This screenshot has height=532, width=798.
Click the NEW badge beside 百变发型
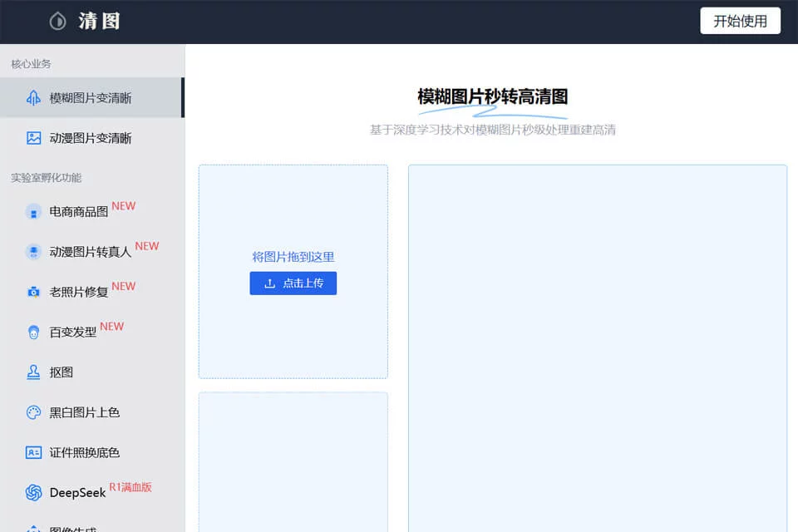tap(112, 327)
